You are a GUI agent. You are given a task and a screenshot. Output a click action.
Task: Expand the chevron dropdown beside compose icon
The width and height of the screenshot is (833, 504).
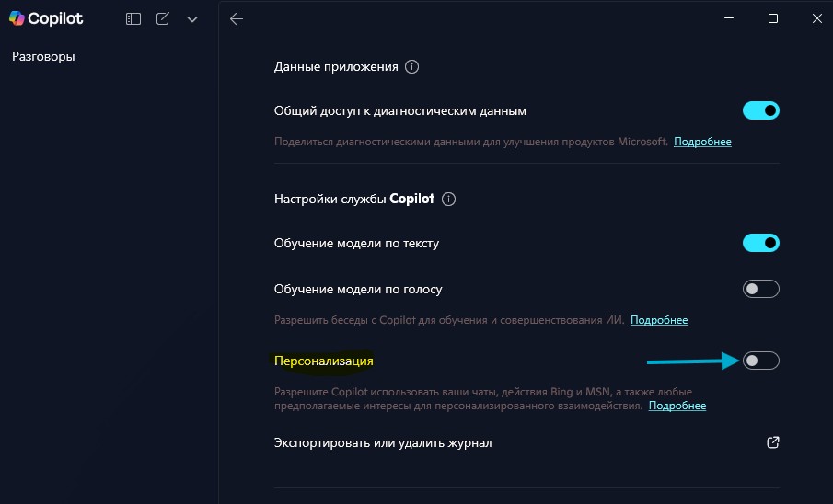coord(192,19)
